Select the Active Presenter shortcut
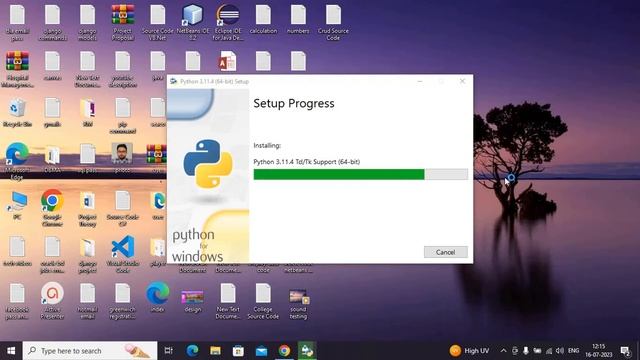 pyautogui.click(x=52, y=300)
